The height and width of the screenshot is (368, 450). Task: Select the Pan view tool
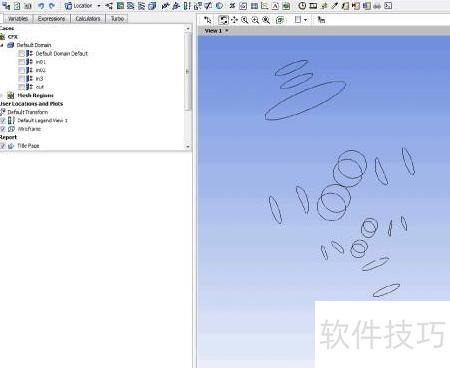pos(234,20)
